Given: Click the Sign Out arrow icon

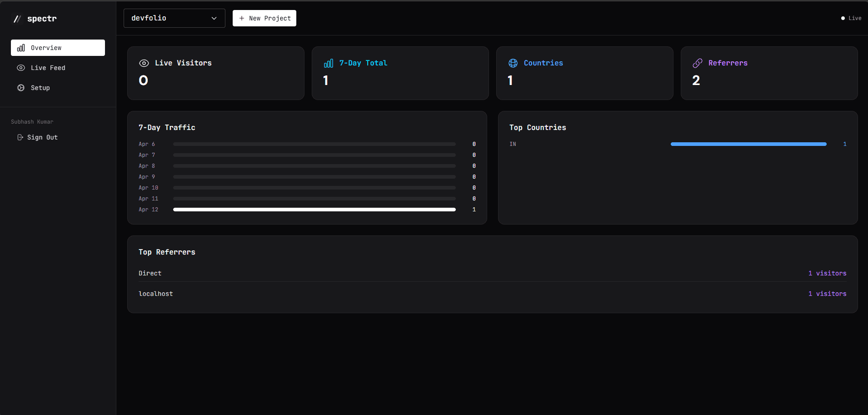Looking at the screenshot, I should click(20, 137).
